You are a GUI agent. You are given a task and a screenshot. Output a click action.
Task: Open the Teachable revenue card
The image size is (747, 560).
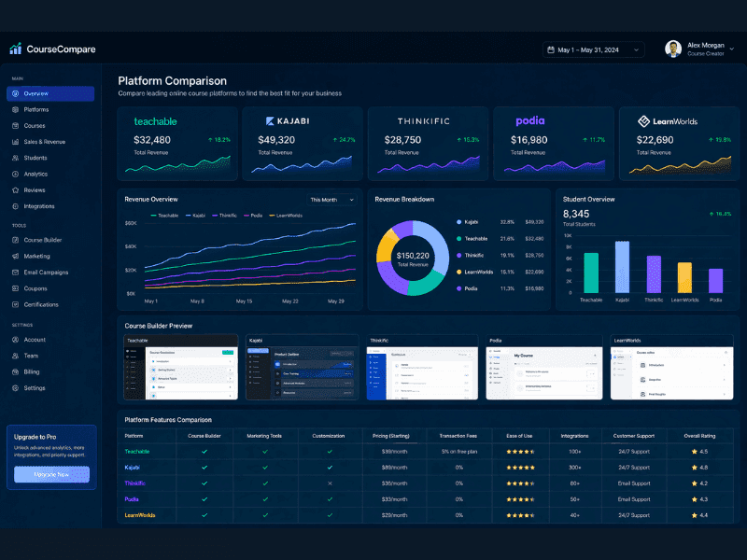[x=177, y=144]
